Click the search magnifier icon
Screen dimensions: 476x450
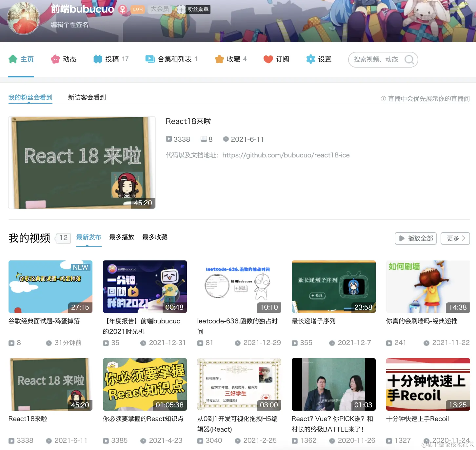pos(409,60)
